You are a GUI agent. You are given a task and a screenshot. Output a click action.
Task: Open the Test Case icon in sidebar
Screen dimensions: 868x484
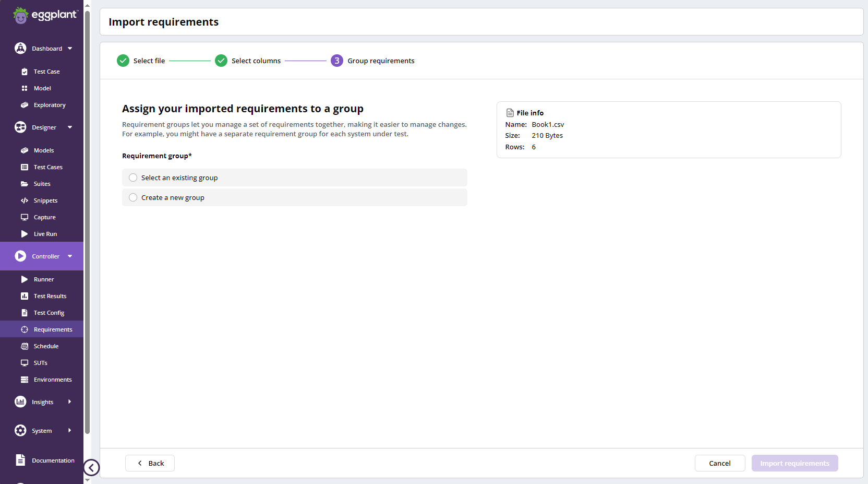click(25, 72)
